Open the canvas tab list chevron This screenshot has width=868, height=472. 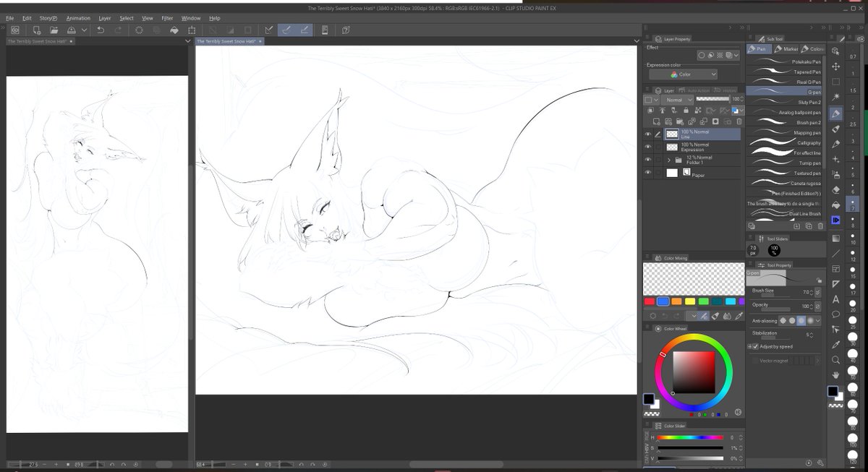click(637, 40)
